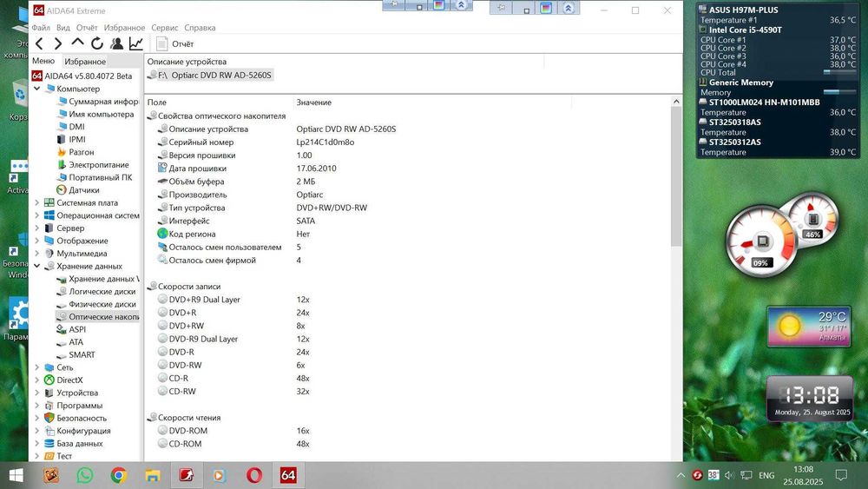Open the graph chart toolbar icon

[x=135, y=43]
